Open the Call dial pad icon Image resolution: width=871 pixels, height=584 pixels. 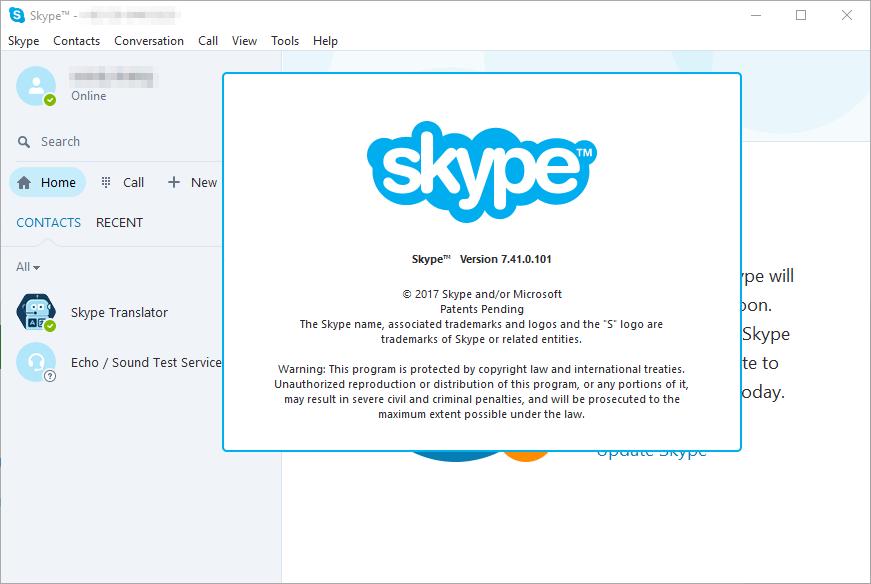[106, 182]
